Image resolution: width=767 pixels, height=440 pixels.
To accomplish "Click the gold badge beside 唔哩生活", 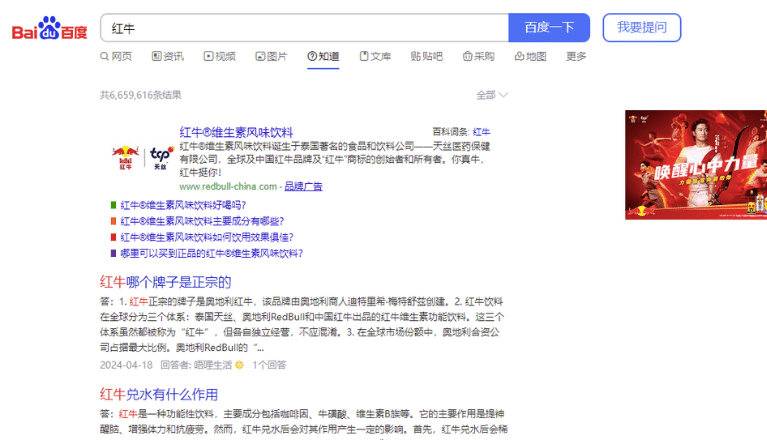I will pos(239,365).
